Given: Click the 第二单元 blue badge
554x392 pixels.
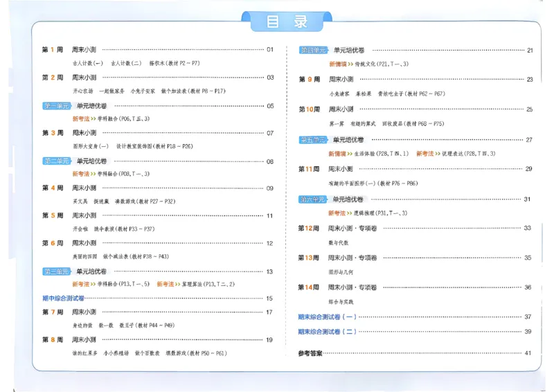Looking at the screenshot, I should 57,161.
